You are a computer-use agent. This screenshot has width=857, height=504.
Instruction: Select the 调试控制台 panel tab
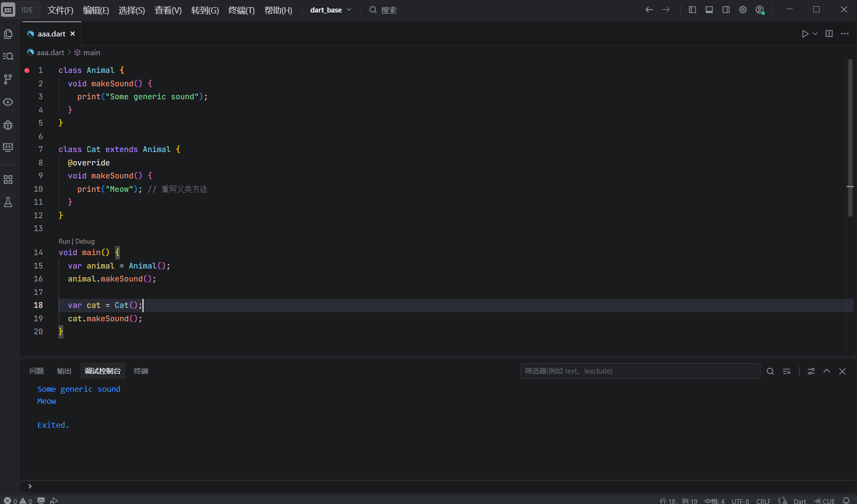click(x=103, y=371)
